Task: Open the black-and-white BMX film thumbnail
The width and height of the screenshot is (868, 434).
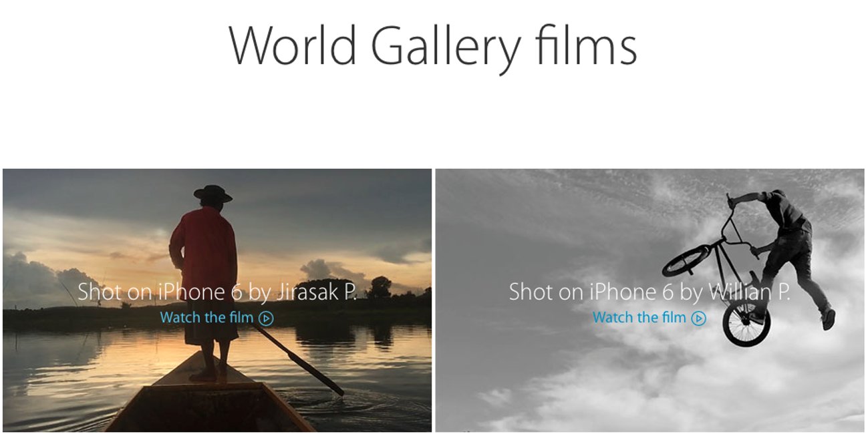Action: coord(649,300)
